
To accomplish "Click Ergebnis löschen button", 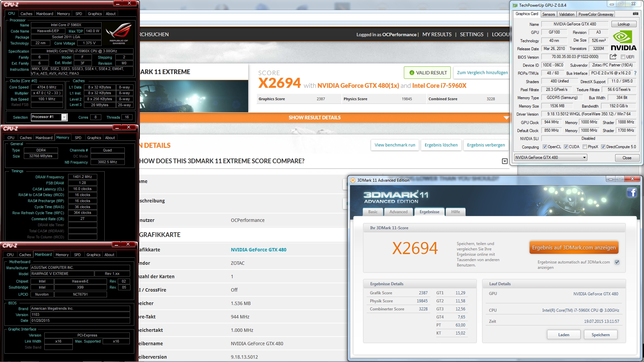I will (441, 145).
